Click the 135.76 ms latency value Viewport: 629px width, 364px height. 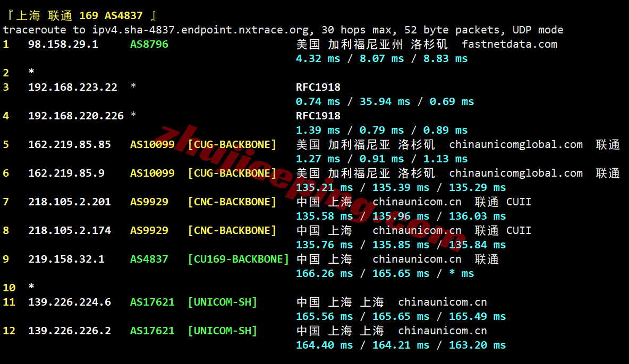click(x=324, y=245)
